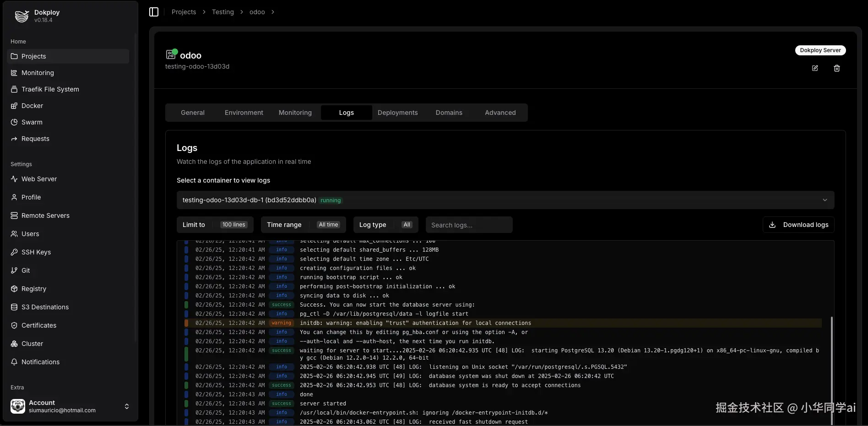Click the 'selecting default time zone' log line
Image resolution: width=868 pixels, height=426 pixels.
[x=502, y=259]
